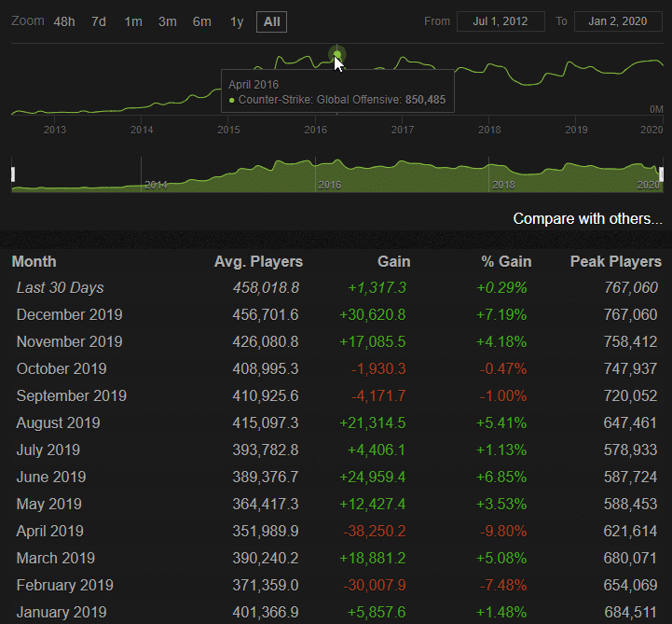The height and width of the screenshot is (624, 672).
Task: Set chart zoom to 48h
Action: point(64,21)
